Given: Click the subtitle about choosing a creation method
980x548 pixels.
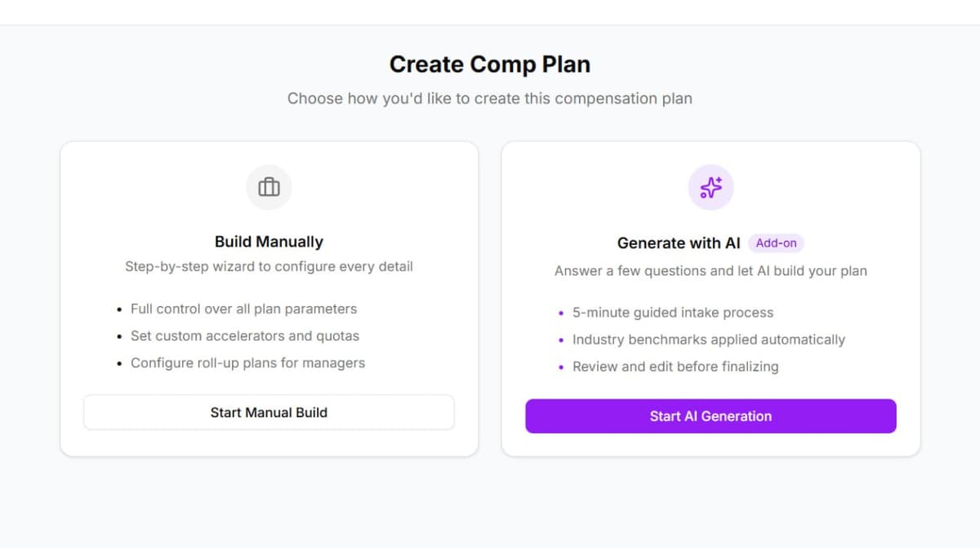Looking at the screenshot, I should 490,98.
